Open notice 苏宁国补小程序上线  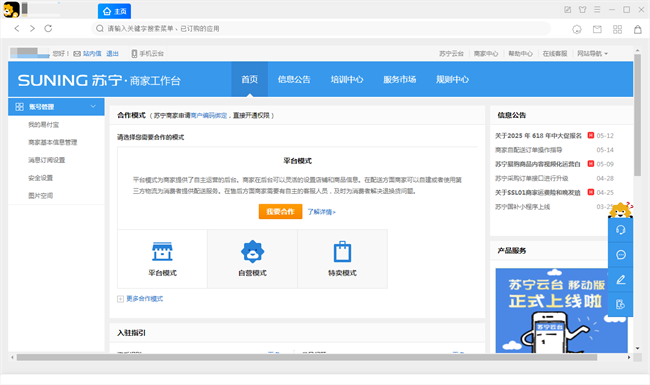[522, 206]
